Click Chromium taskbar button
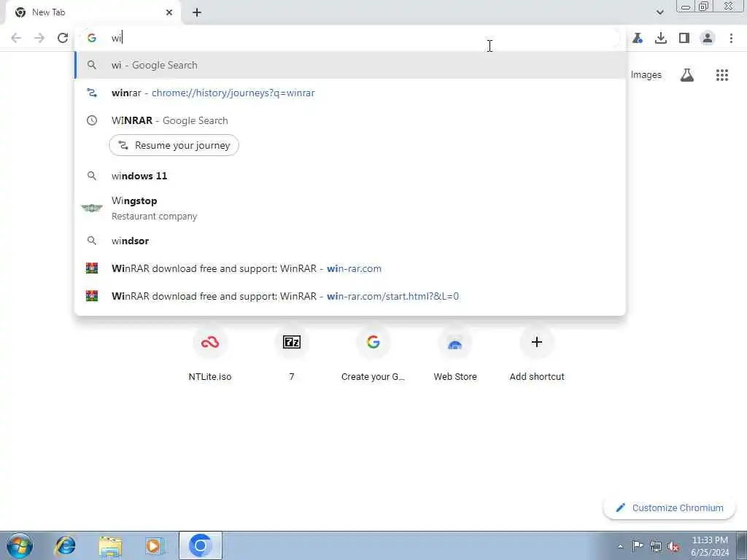The width and height of the screenshot is (747, 560). [201, 545]
